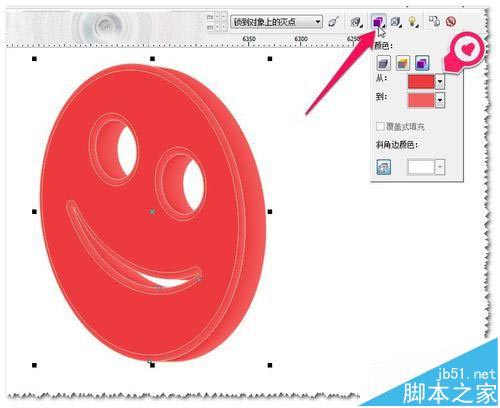This screenshot has width=500, height=408.
Task: Enable the 覆盖式填充 drape fill checkbox
Action: pyautogui.click(x=380, y=126)
